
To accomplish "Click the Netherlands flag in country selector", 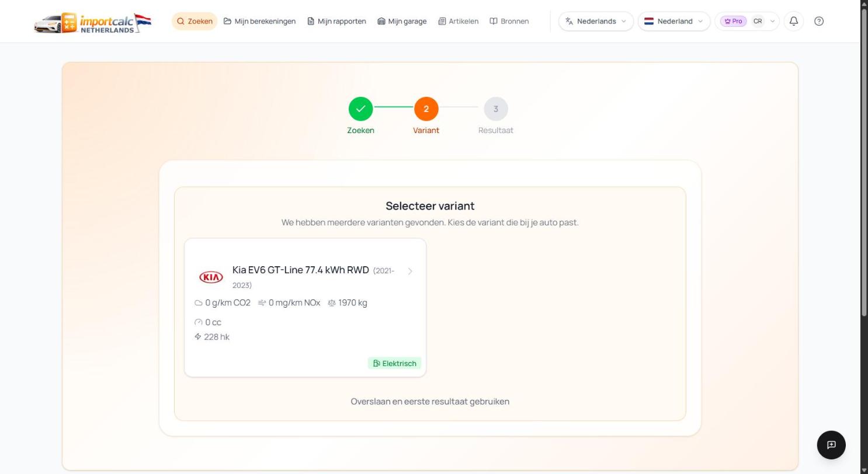I will (648, 21).
